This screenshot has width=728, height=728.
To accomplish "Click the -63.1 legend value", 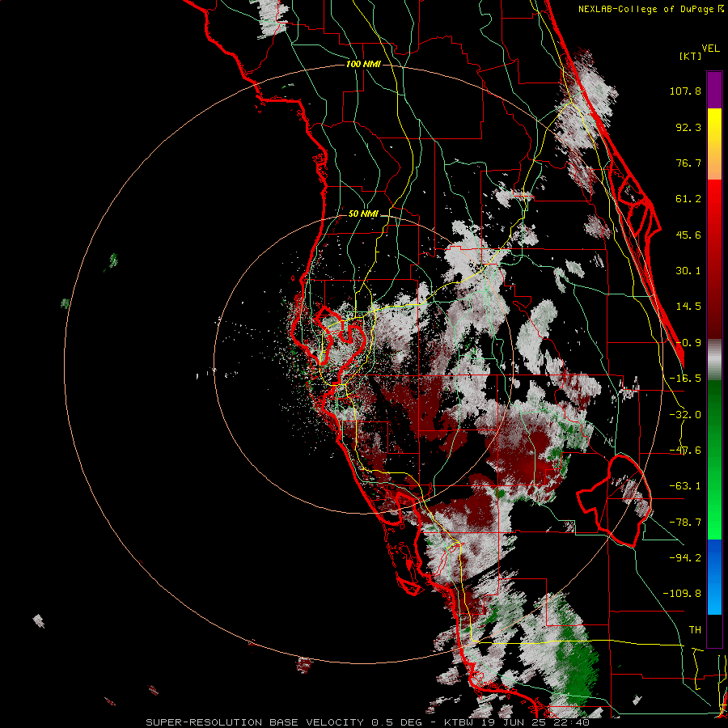I will click(x=685, y=486).
